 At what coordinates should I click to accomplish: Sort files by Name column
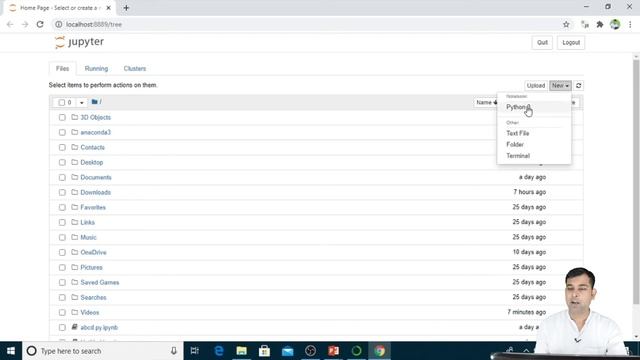(487, 102)
